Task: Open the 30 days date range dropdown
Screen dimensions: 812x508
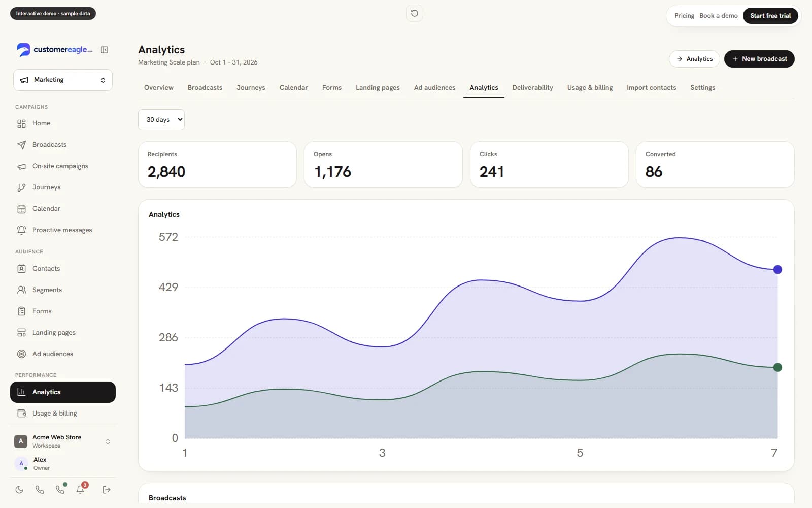Action: click(161, 120)
